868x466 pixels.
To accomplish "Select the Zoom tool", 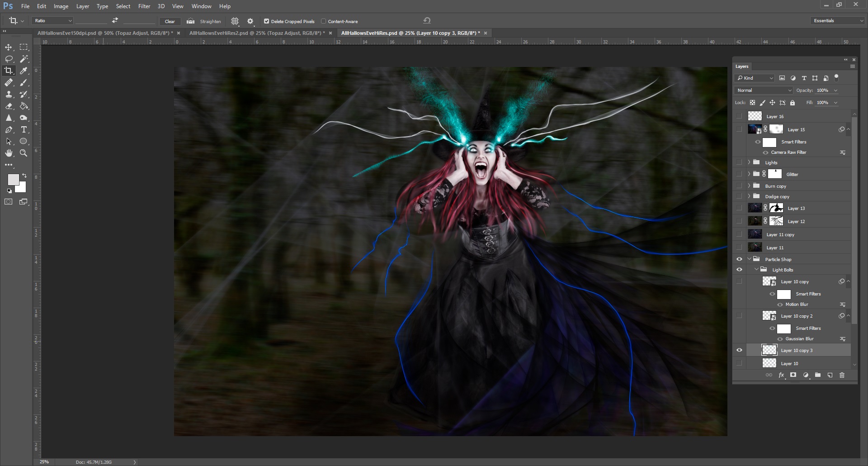I will point(24,153).
